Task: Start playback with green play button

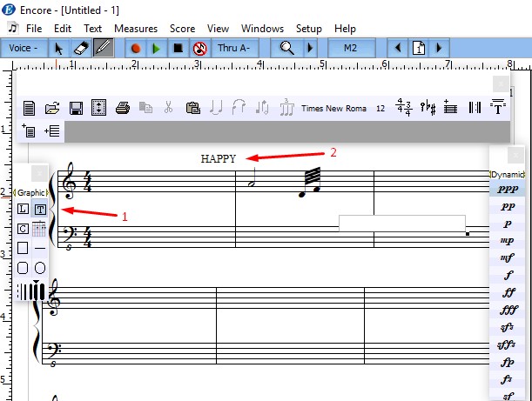Action: coord(157,48)
